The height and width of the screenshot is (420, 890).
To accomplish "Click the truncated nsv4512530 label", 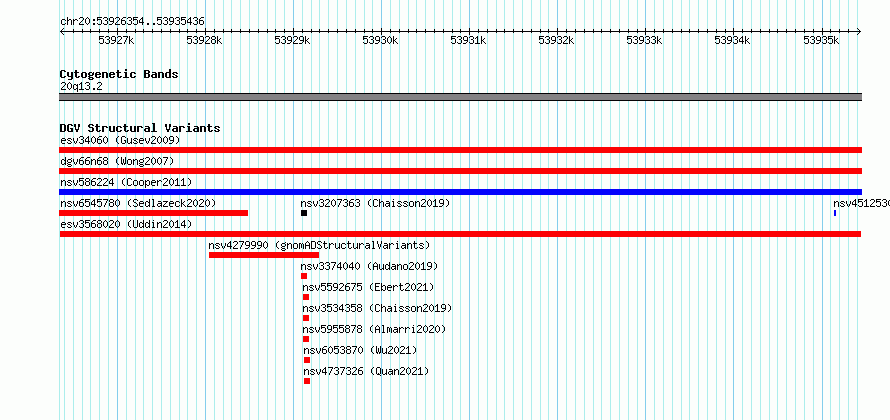I will [x=861, y=203].
